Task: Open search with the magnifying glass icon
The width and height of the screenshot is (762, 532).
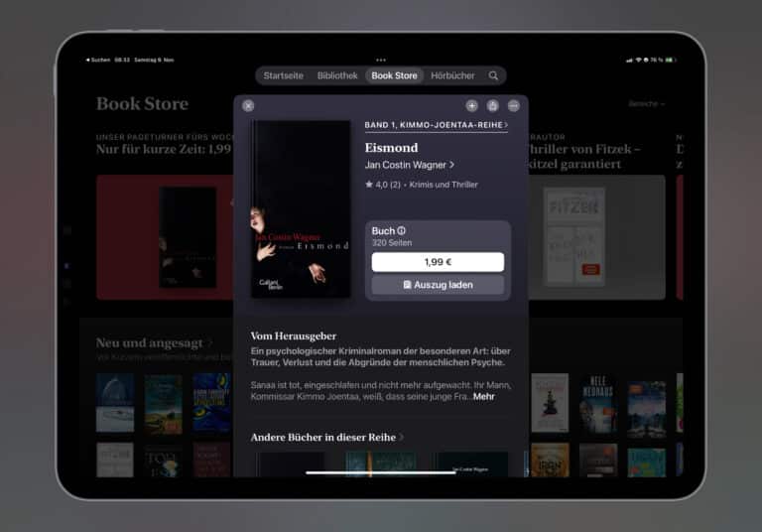Action: point(493,75)
